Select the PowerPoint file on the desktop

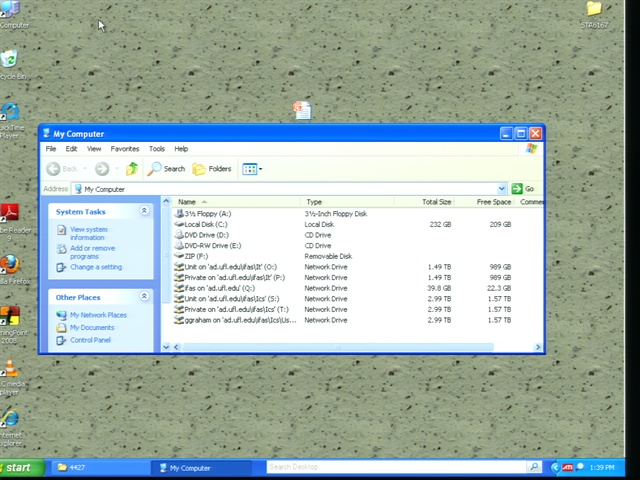[x=302, y=111]
